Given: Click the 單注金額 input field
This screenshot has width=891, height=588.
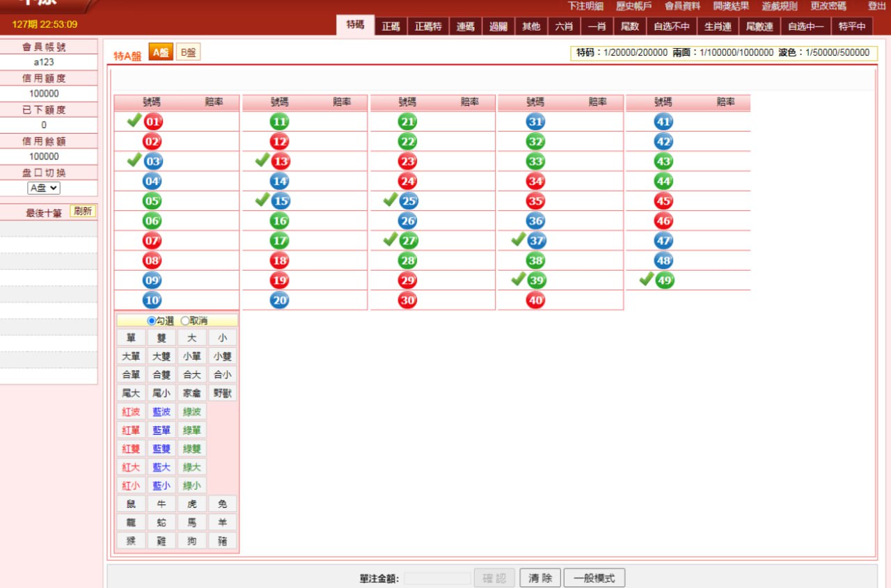Looking at the screenshot, I should click(437, 578).
